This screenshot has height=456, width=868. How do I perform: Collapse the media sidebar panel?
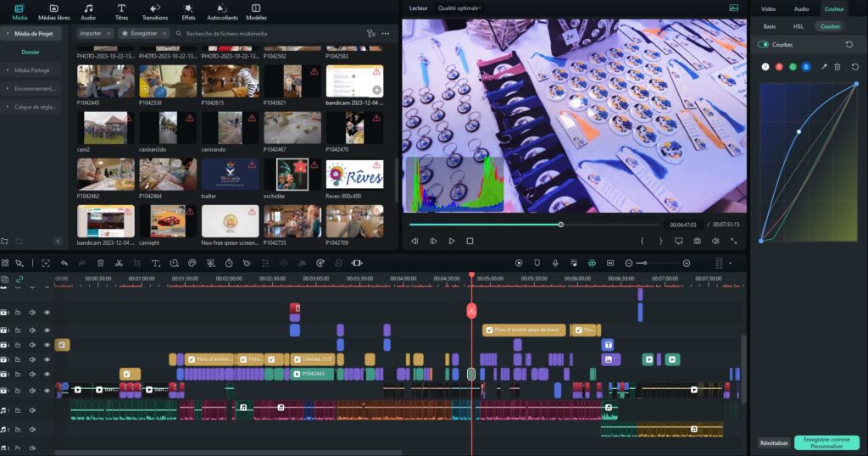[58, 242]
